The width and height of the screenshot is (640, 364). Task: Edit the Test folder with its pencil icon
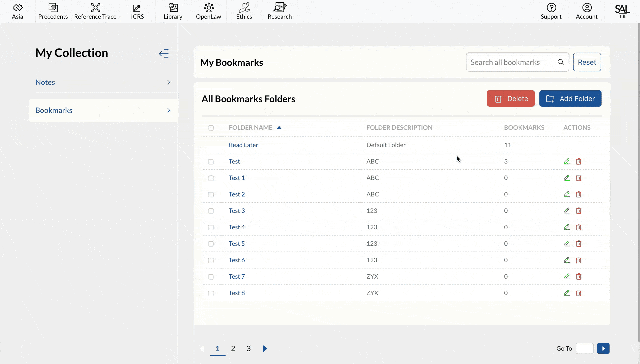point(567,161)
